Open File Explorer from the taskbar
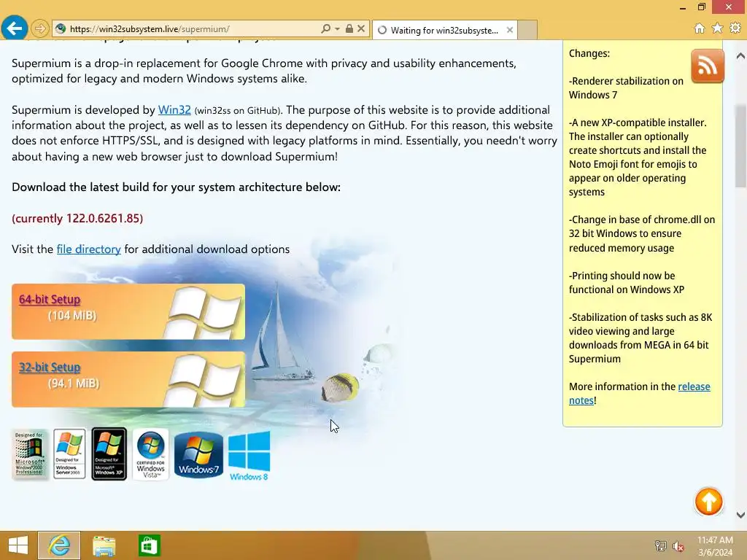Image resolution: width=747 pixels, height=560 pixels. point(104,545)
